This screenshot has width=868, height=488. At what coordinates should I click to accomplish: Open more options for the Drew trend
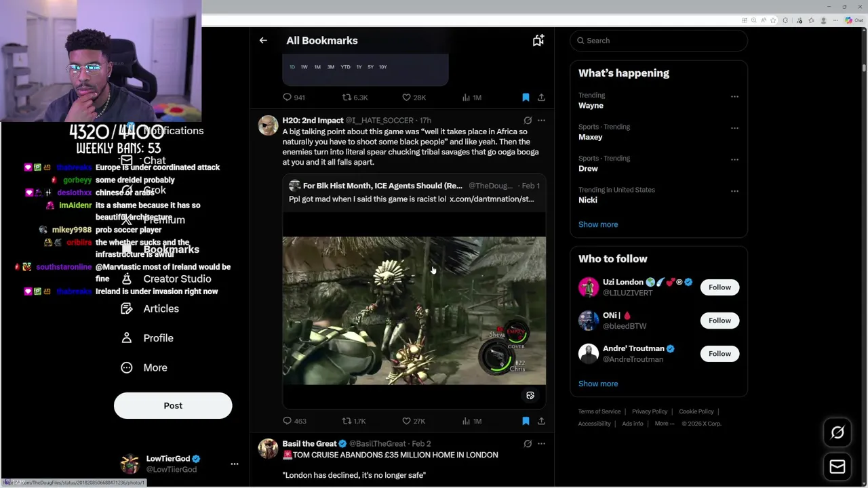734,160
